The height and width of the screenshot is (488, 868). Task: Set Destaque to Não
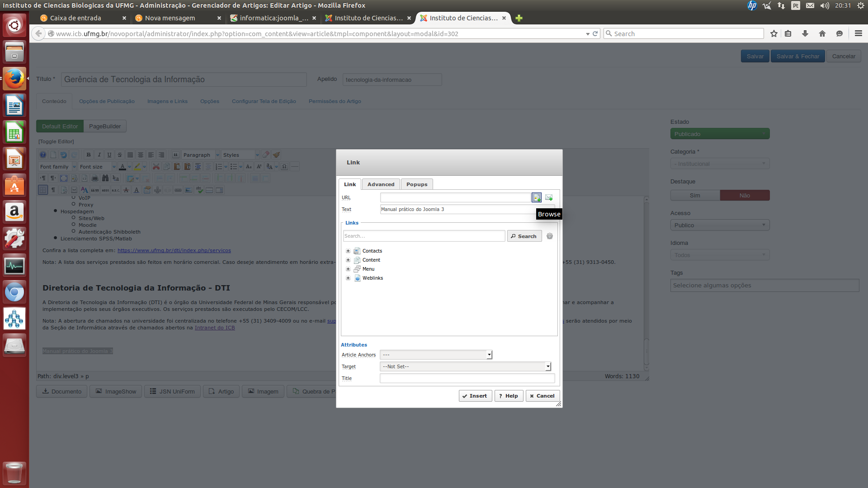pos(745,196)
